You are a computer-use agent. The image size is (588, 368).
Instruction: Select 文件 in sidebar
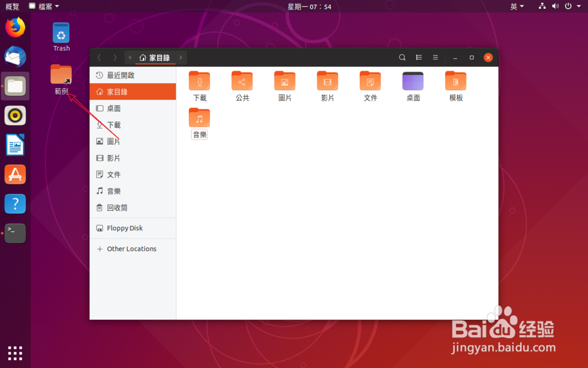click(x=133, y=175)
